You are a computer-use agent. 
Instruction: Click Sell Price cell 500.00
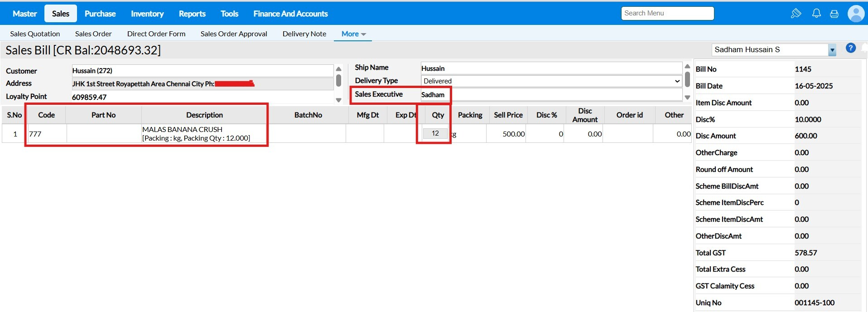point(506,134)
